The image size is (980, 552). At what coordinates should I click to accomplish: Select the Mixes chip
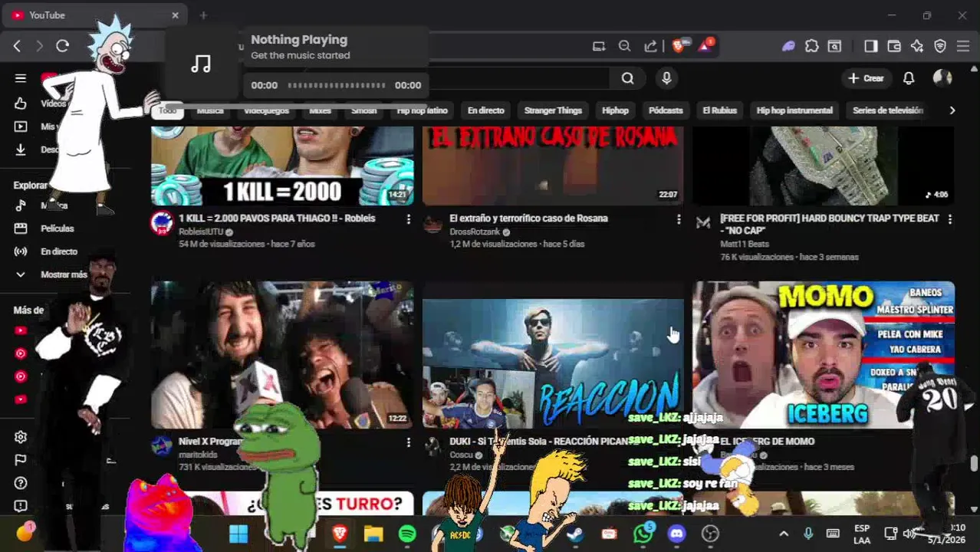click(x=320, y=110)
